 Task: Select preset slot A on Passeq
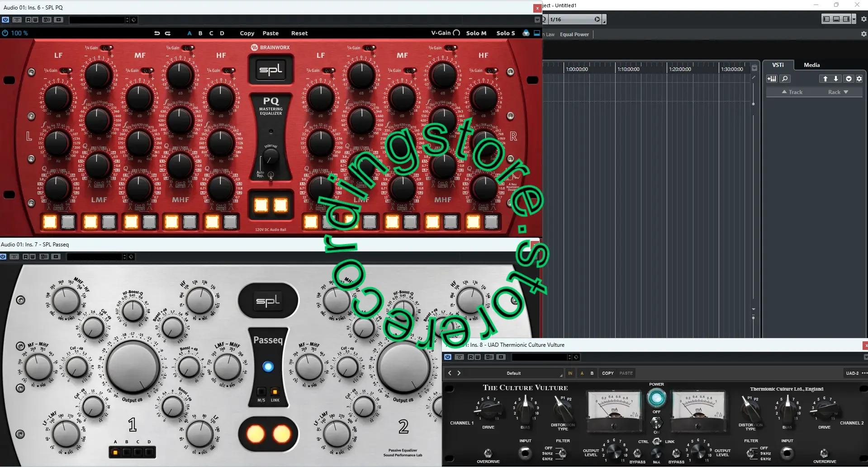click(115, 452)
